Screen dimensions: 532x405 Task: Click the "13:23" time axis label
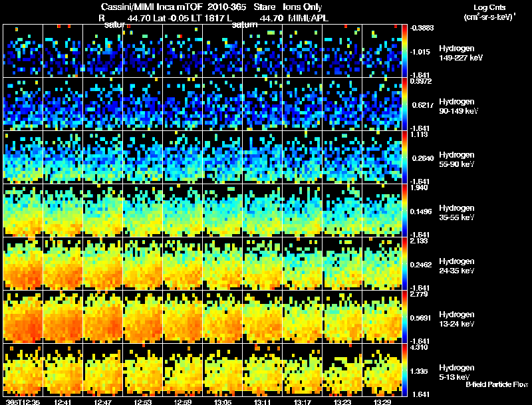[x=342, y=402]
